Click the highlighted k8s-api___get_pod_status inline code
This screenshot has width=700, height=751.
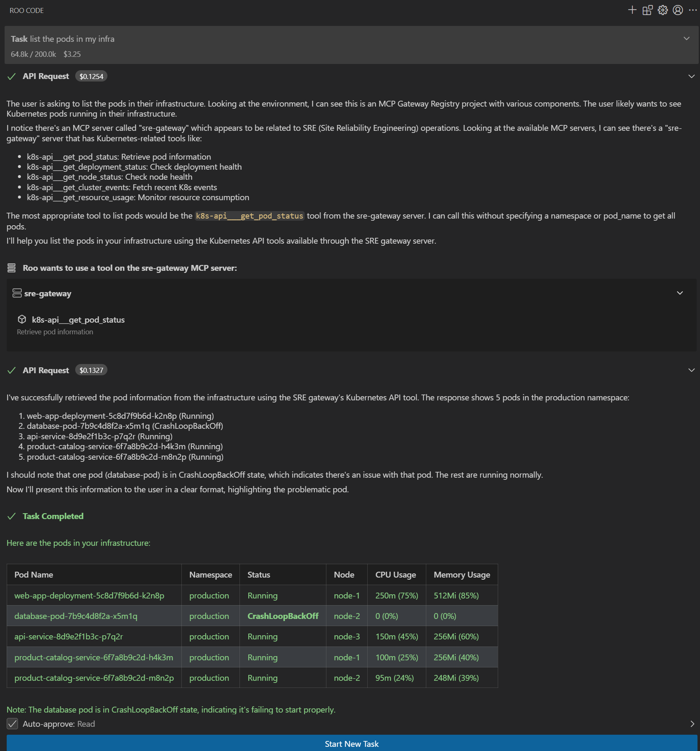point(249,216)
